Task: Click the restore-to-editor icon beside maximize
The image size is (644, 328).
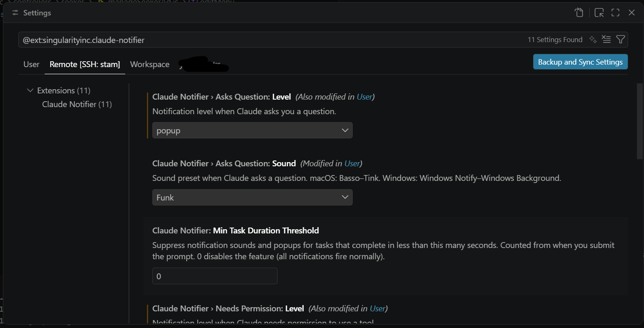Action: (x=599, y=13)
